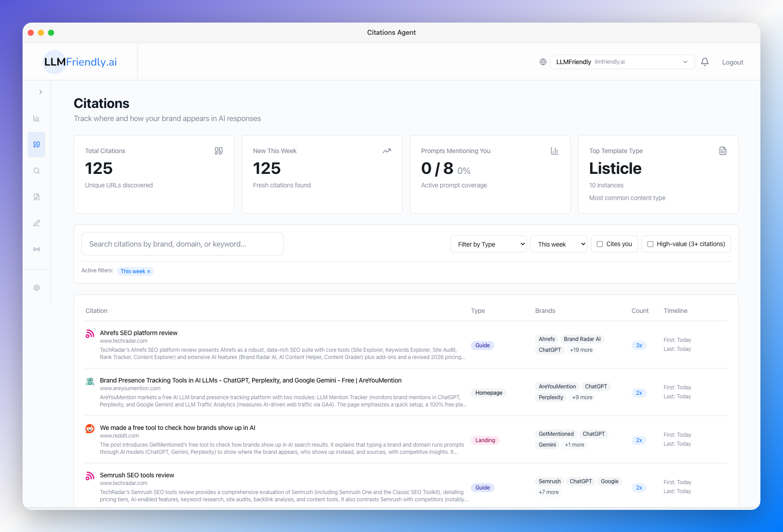The height and width of the screenshot is (532, 783).
Task: Click the Guide tag in Ahrefs review row
Action: [483, 345]
